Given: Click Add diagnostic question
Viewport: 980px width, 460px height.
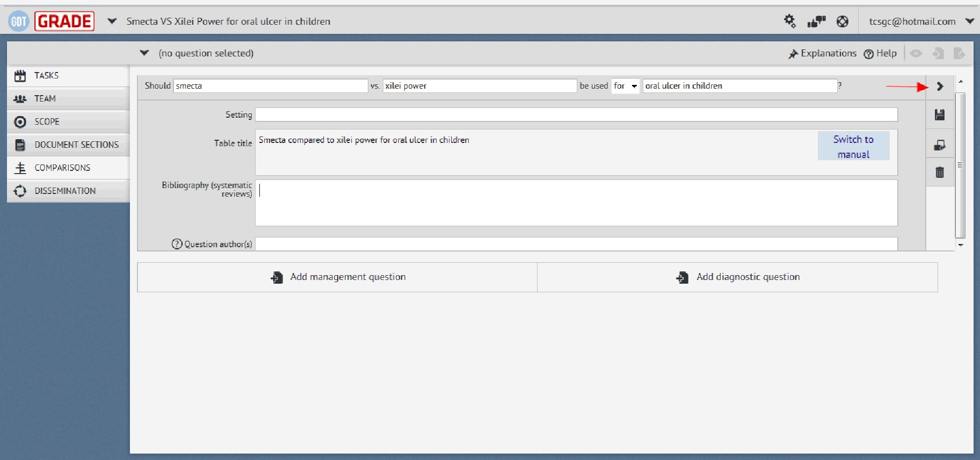Looking at the screenshot, I should pyautogui.click(x=738, y=277).
